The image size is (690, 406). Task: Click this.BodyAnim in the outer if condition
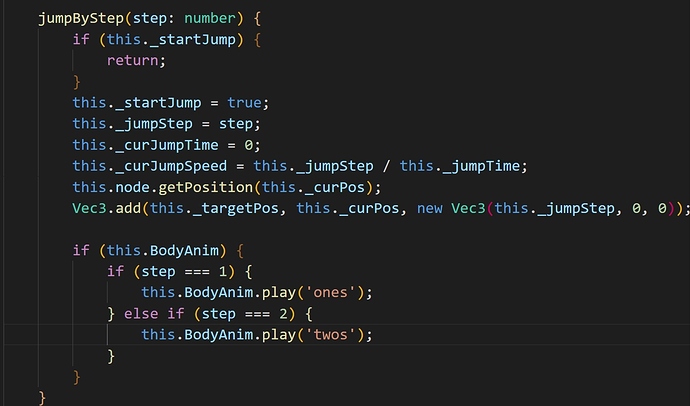(x=162, y=250)
